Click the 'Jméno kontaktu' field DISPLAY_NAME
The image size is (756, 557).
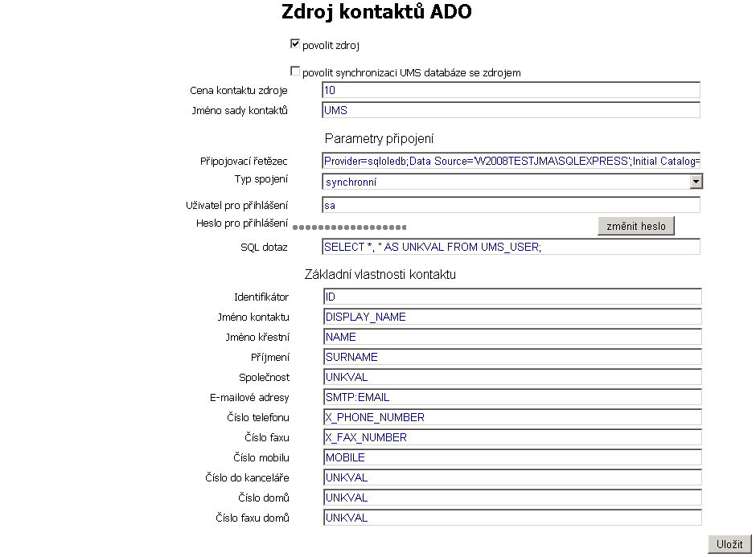[x=512, y=317]
